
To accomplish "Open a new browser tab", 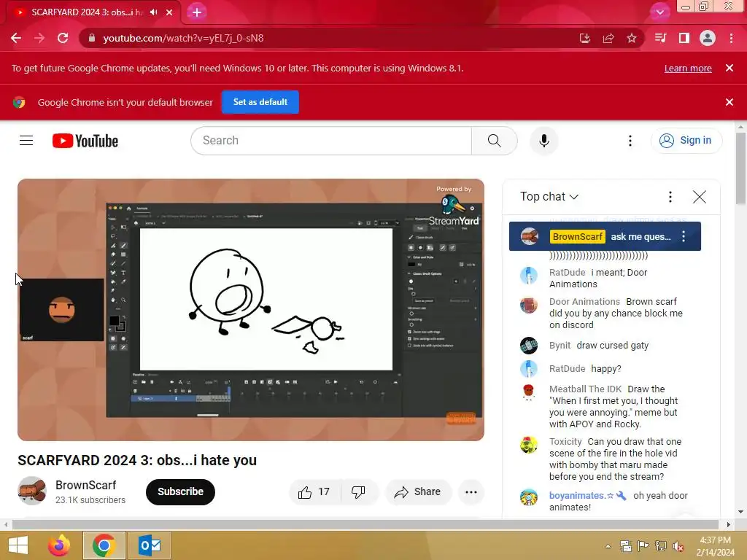I will pyautogui.click(x=197, y=12).
